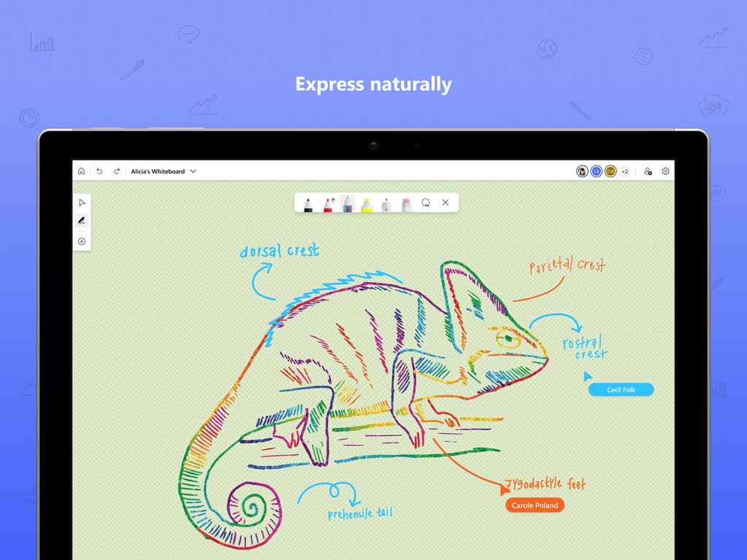Image resolution: width=747 pixels, height=560 pixels.
Task: Open the inking tools panel
Action: pyautogui.click(x=82, y=219)
